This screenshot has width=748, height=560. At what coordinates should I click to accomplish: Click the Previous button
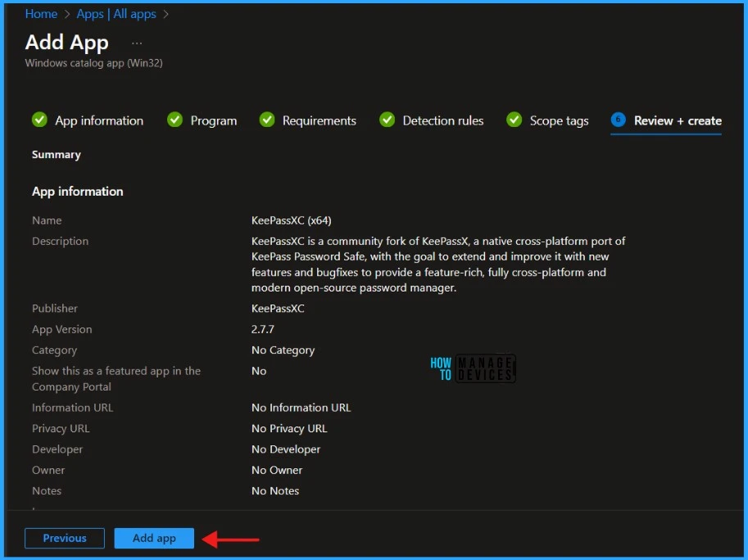pyautogui.click(x=65, y=538)
